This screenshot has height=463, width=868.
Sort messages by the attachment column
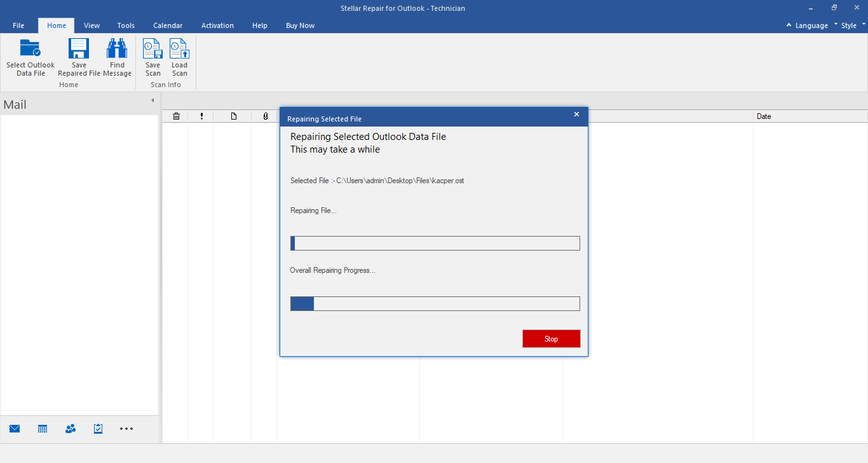[265, 116]
